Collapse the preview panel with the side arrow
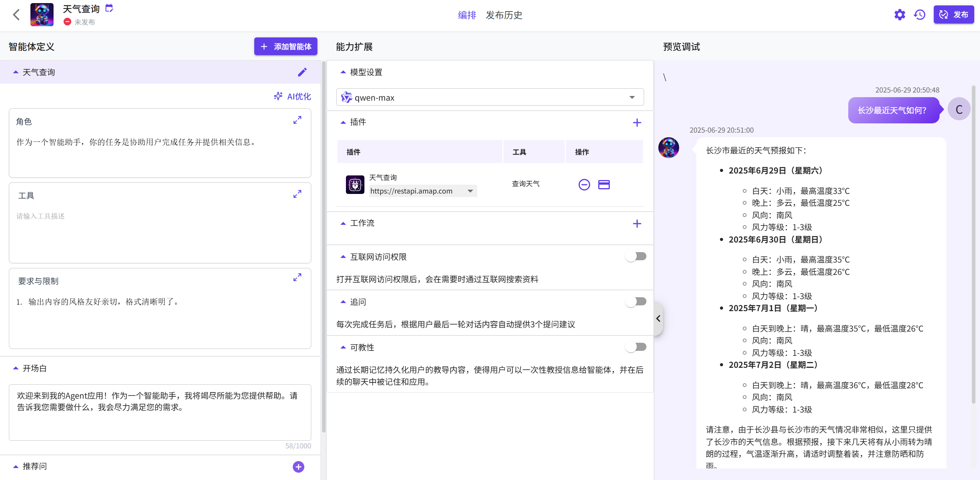Viewport: 980px width, 480px height. pos(658,318)
